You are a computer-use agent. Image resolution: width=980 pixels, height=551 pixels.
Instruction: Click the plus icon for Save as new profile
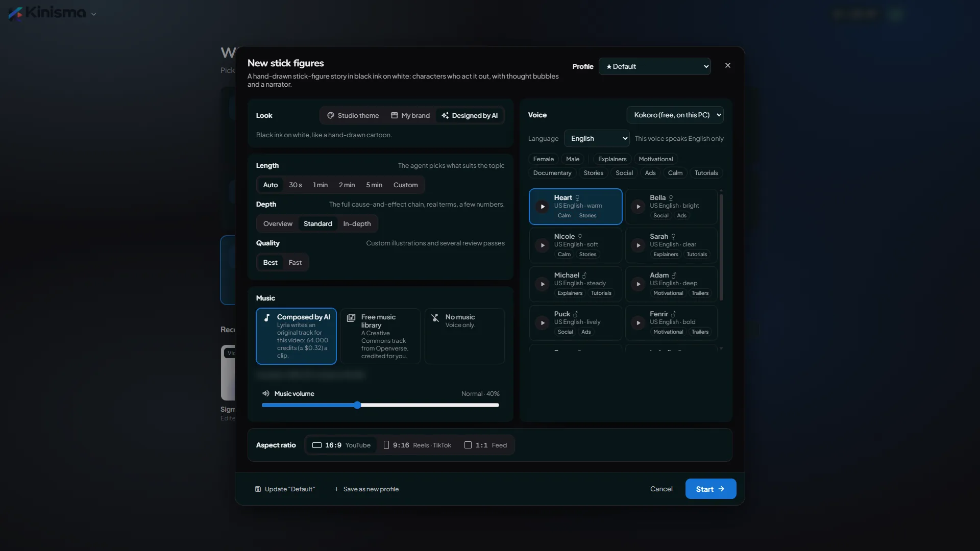(x=336, y=489)
